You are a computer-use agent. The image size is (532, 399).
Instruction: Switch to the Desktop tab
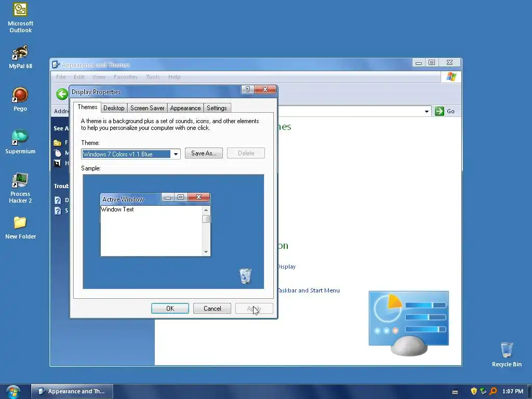pos(114,108)
